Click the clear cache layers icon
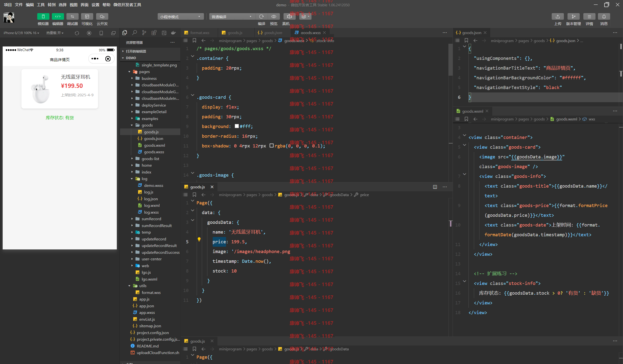This screenshot has height=364, width=623. tap(305, 17)
